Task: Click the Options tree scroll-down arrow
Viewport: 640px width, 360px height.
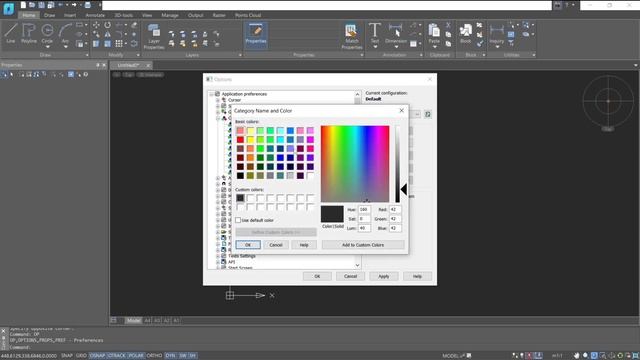Action: pos(358,265)
